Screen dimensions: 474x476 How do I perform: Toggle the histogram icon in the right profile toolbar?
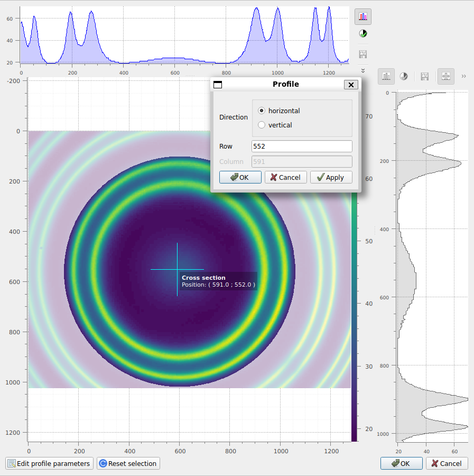386,76
